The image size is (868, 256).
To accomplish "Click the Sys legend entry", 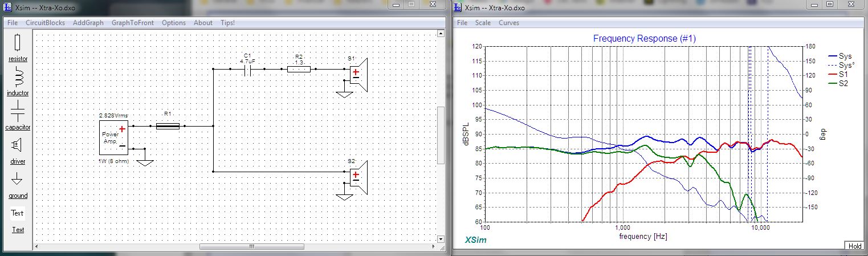I will tap(840, 57).
